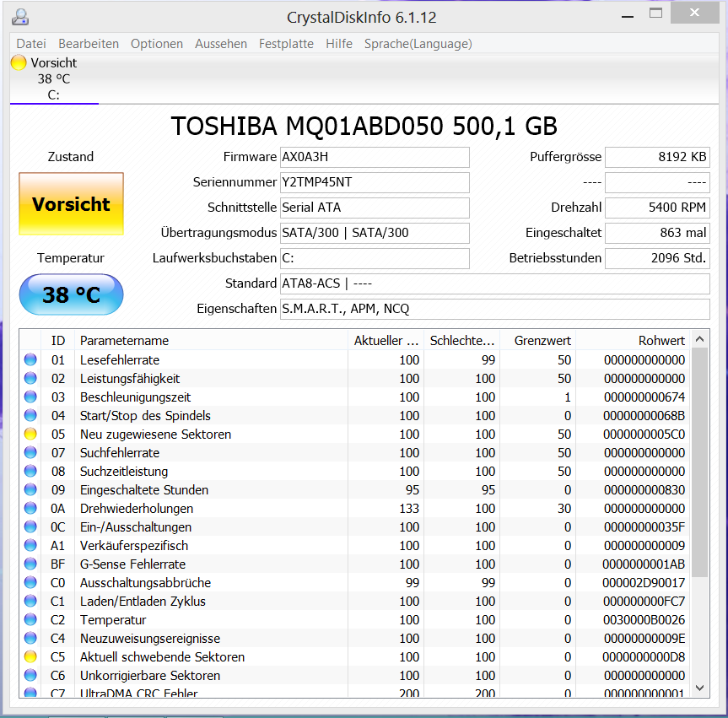Open the Optionen menu
The width and height of the screenshot is (728, 718).
[156, 44]
